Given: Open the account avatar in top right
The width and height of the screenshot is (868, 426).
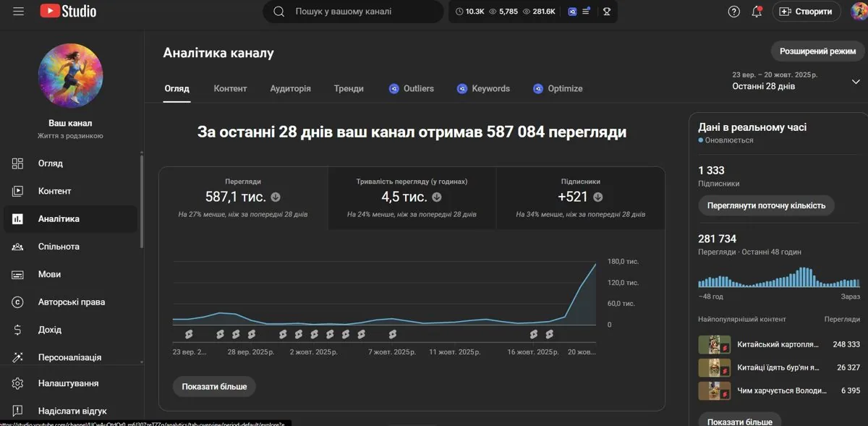Looking at the screenshot, I should tap(859, 12).
